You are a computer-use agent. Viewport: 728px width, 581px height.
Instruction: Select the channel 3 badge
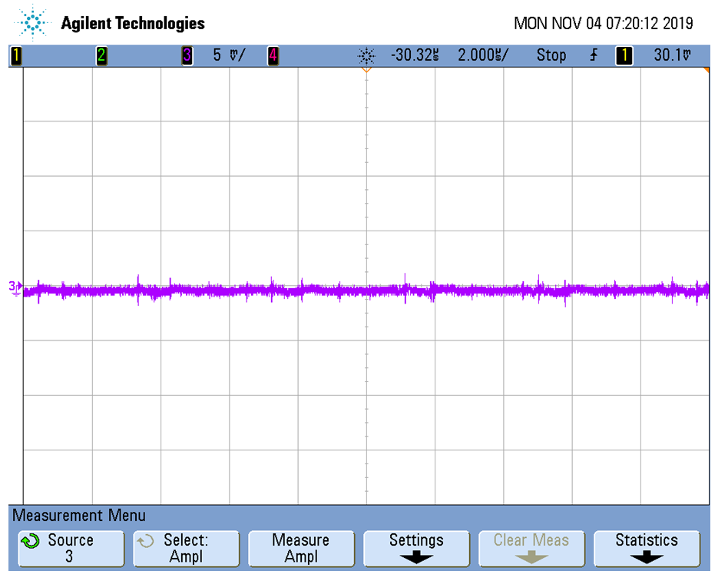point(187,55)
